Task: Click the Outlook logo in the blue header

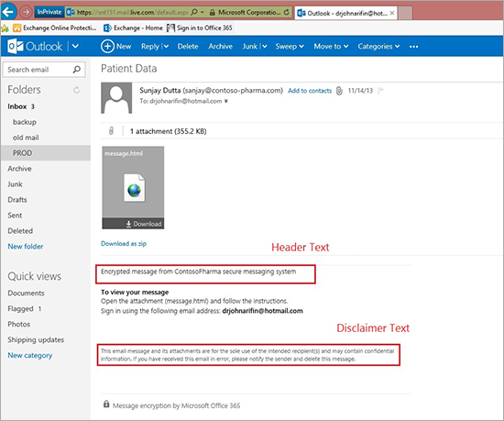Action: coord(35,46)
